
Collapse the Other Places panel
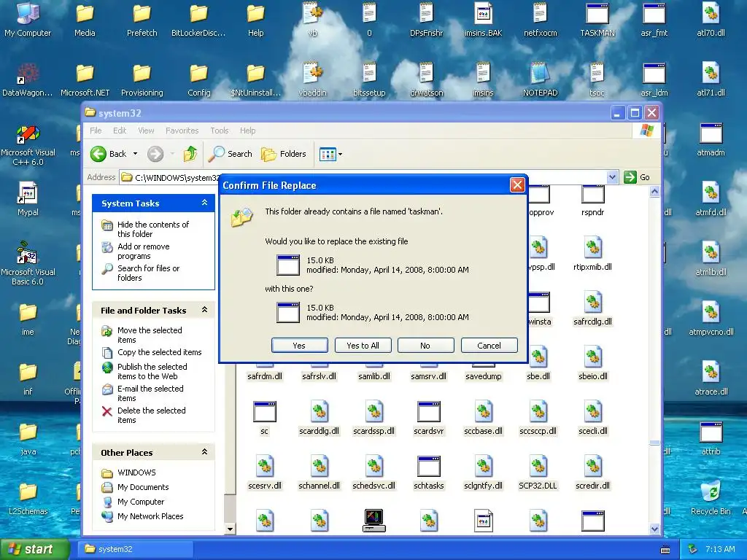point(204,452)
